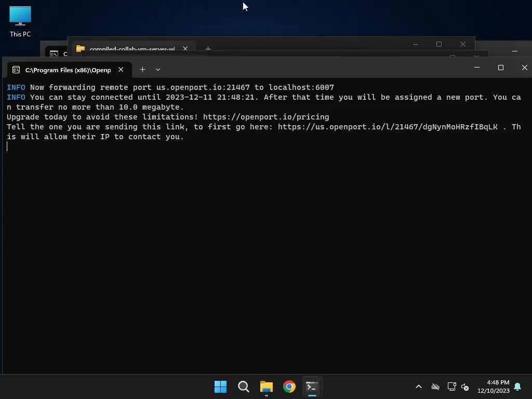Open the This PC desktop icon

click(x=20, y=22)
